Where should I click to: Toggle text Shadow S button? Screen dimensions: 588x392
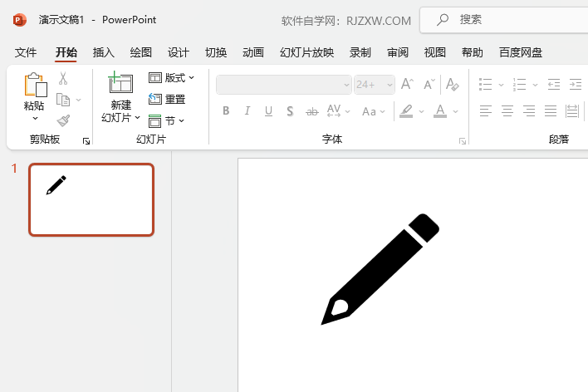tap(290, 111)
